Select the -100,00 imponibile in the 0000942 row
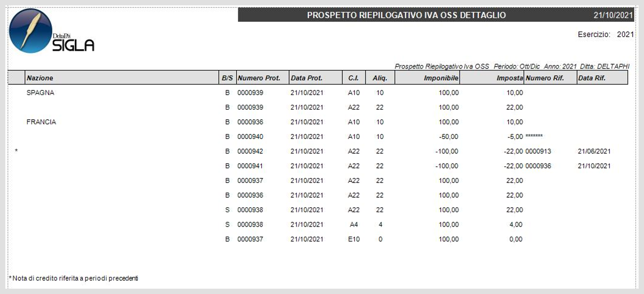 447,151
